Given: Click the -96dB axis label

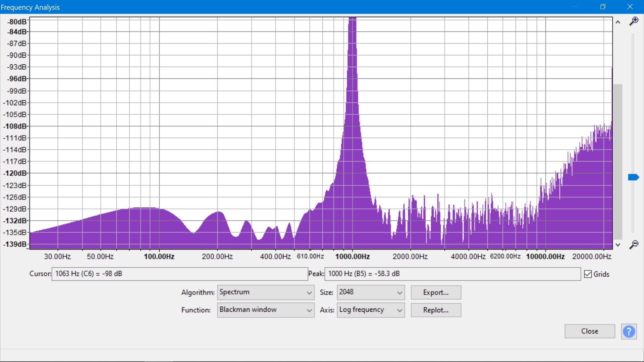Looking at the screenshot, I should 17,79.
